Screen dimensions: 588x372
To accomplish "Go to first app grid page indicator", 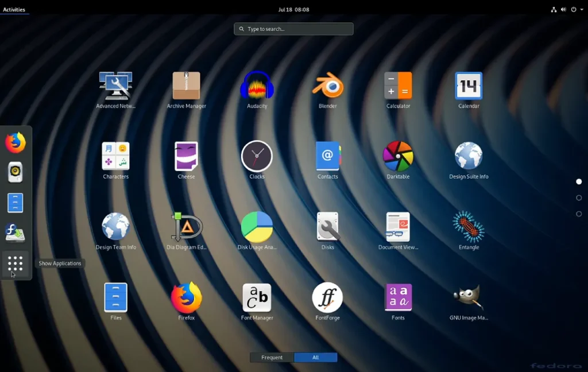I will point(579,181).
